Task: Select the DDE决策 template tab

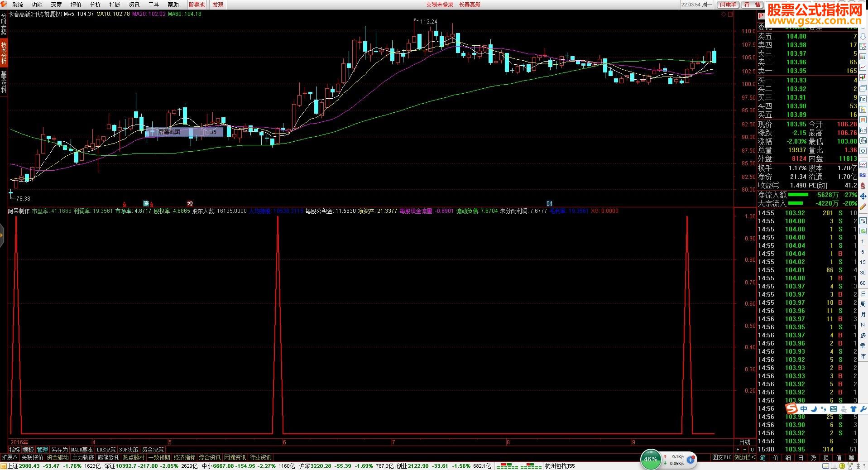Action: coord(106,450)
